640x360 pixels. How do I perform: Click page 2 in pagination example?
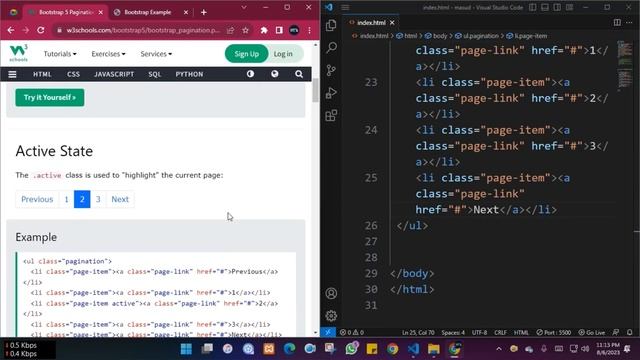[x=82, y=199]
